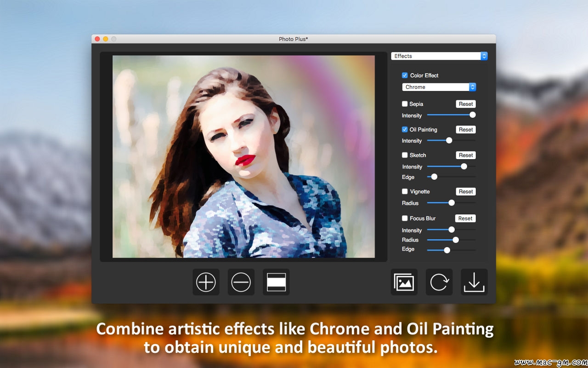
Task: Enable the Sketch checkbox
Action: pos(405,155)
